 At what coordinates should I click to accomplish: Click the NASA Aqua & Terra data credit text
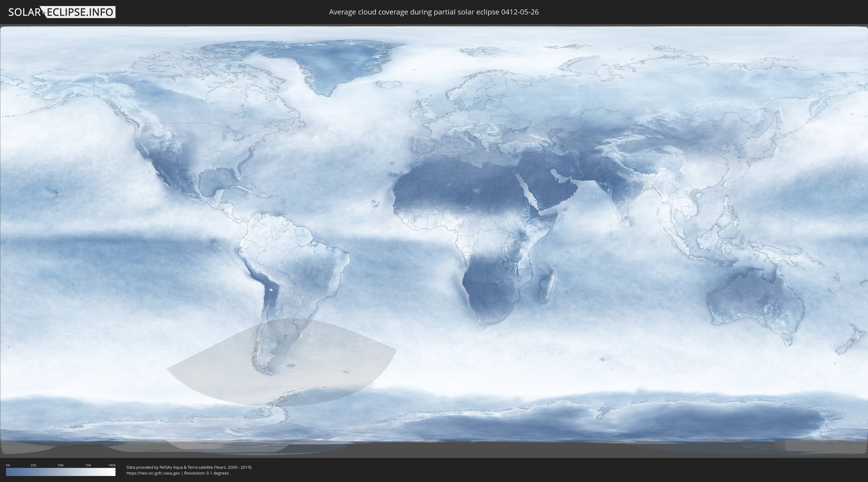click(189, 467)
